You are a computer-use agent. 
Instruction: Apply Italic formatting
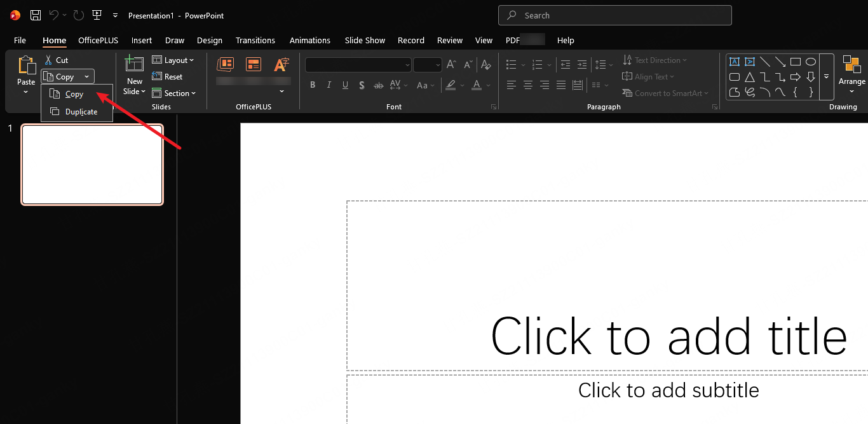tap(329, 85)
